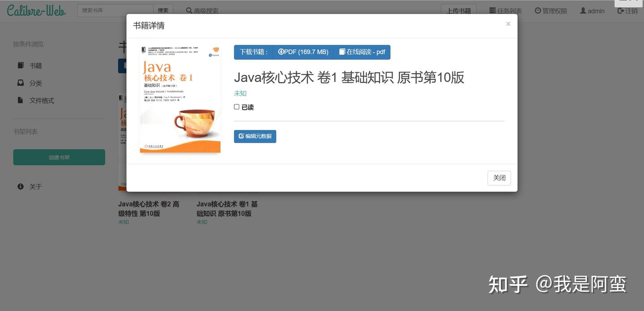644x311 pixels.
Task: Select the 分类 (Categories) sidebar icon
Action: pos(20,82)
